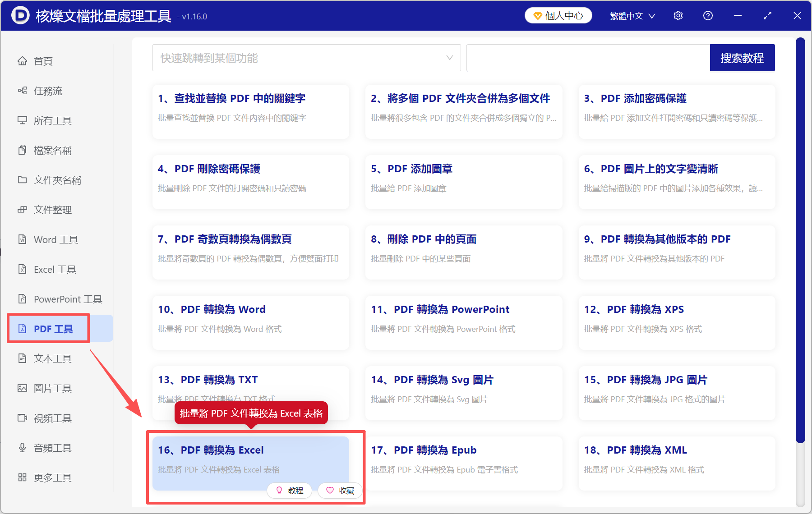Viewport: 812px width, 514px height.
Task: Open the 教程 tutorial for PDF 轉換為 Excel
Action: pyautogui.click(x=289, y=491)
